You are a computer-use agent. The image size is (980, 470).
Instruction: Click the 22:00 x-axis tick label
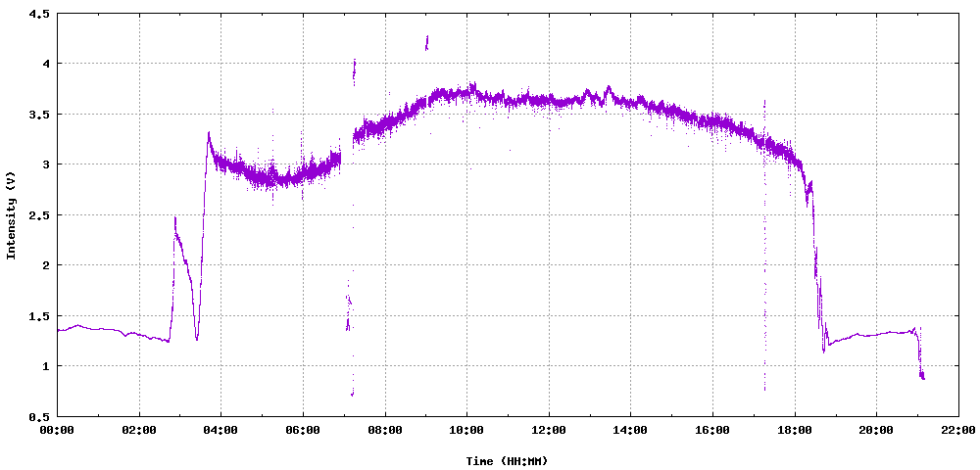coord(958,430)
